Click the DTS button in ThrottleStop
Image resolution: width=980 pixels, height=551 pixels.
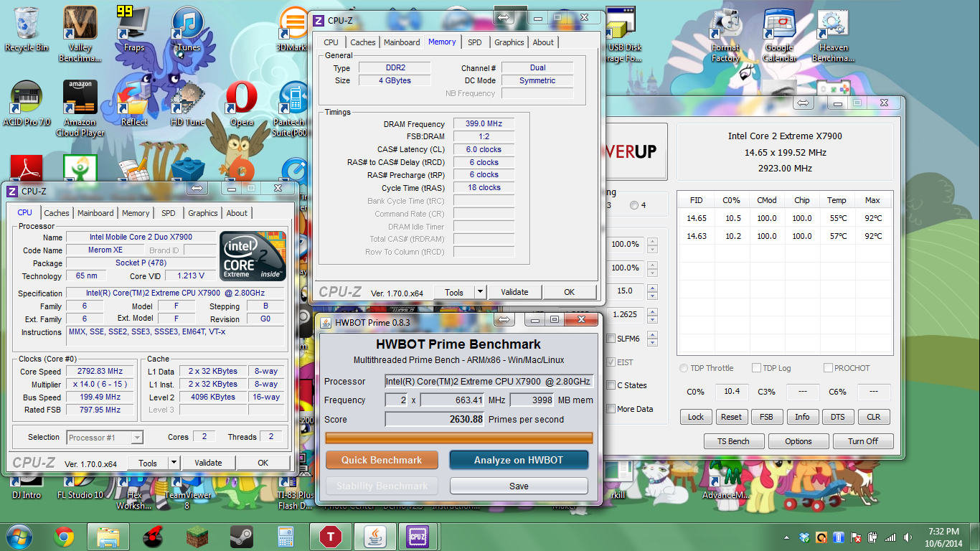point(838,417)
